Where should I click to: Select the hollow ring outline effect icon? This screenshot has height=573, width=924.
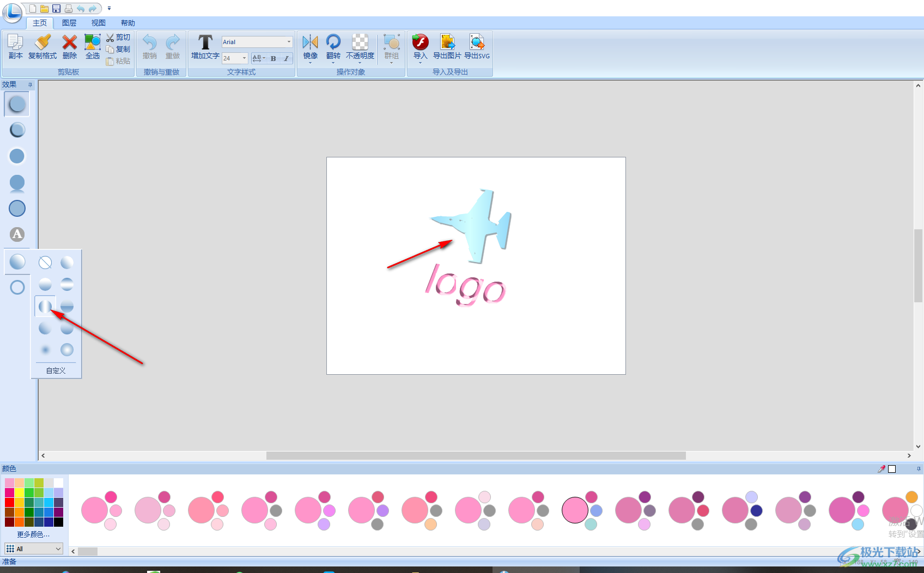[17, 287]
